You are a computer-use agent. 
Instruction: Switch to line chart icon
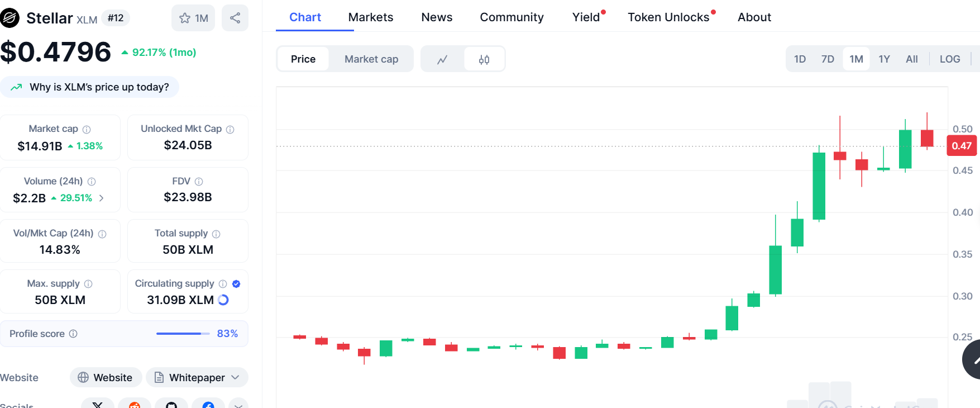click(x=442, y=59)
